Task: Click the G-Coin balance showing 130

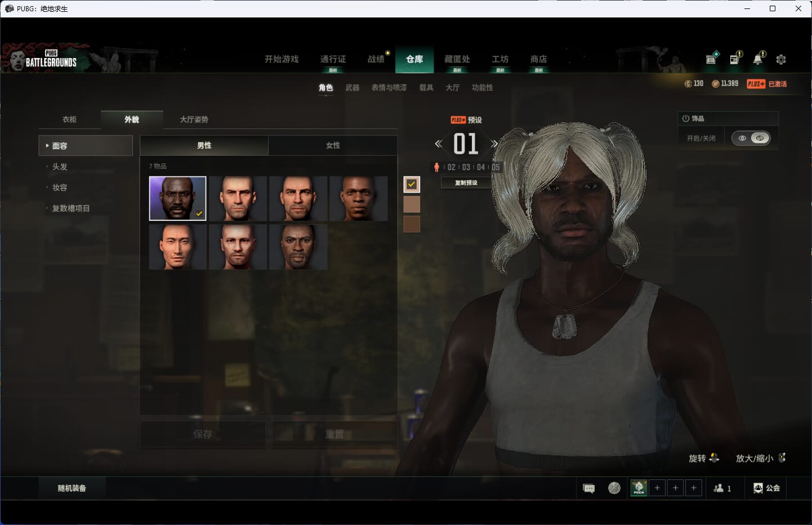Action: coord(694,83)
